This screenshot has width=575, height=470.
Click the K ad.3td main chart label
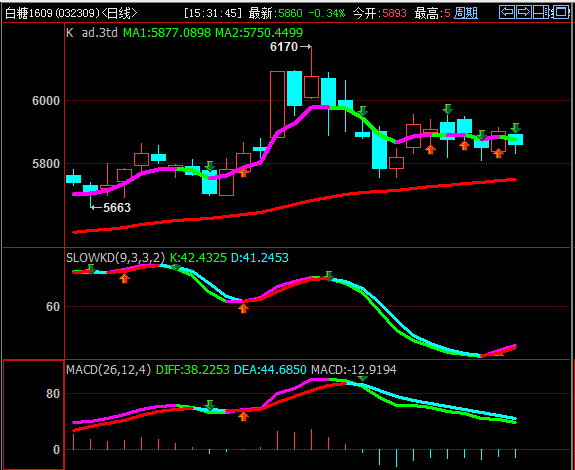[92, 33]
